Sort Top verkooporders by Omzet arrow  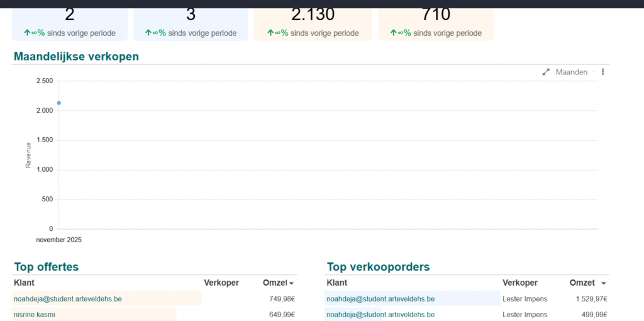click(604, 284)
